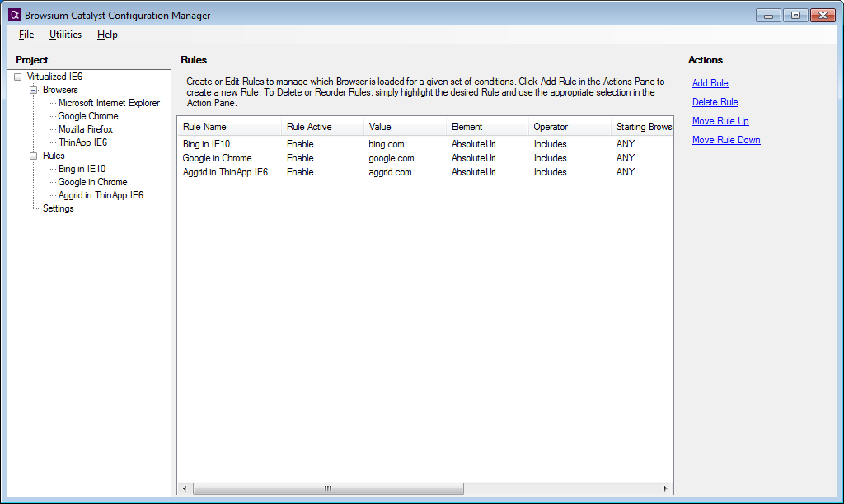Select the Google in Chrome row in rules table
Screen dimensions: 844x504
(x=425, y=158)
